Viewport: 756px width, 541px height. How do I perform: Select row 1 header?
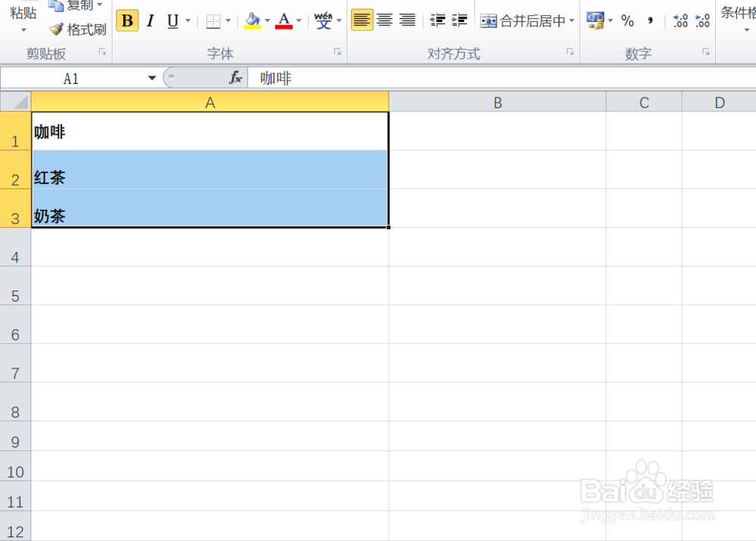pyautogui.click(x=15, y=131)
